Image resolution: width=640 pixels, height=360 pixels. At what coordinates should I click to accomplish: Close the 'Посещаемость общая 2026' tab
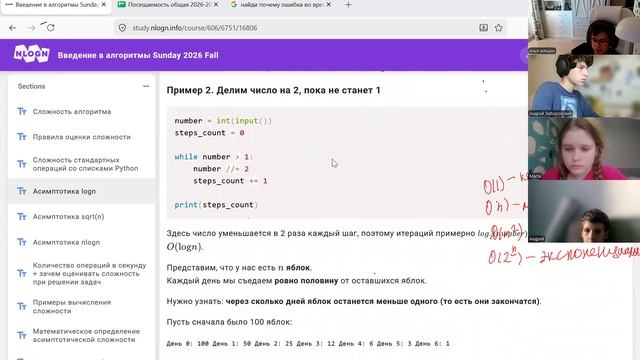click(216, 4)
